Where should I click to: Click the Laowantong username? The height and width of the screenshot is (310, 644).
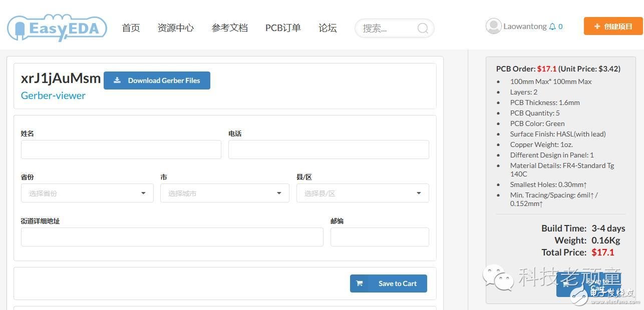coord(525,26)
